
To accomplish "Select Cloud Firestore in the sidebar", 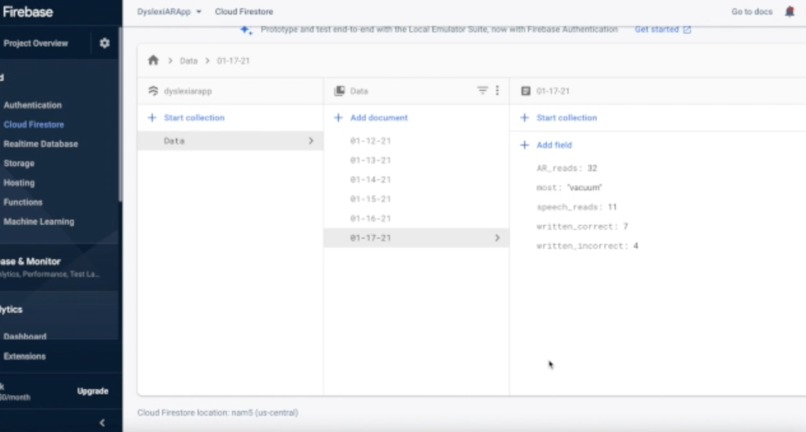I will pos(34,124).
